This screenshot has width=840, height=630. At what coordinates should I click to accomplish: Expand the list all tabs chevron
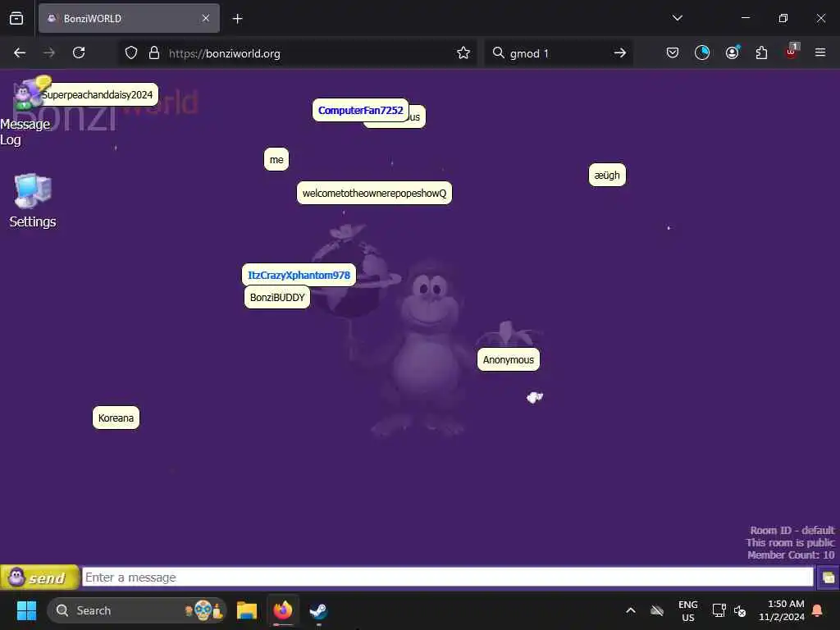(677, 18)
